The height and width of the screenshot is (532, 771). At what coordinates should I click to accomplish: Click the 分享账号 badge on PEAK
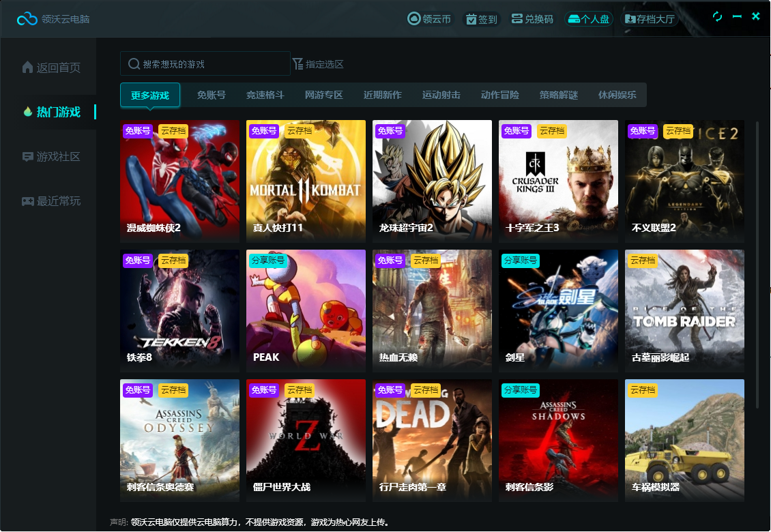pyautogui.click(x=268, y=261)
